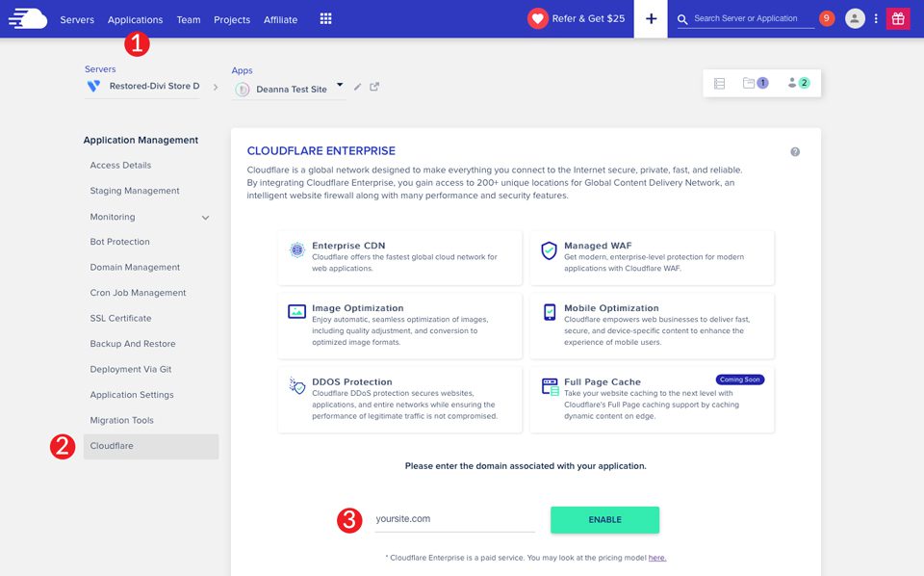Open the Projects menu item
The image size is (924, 576).
231,18
